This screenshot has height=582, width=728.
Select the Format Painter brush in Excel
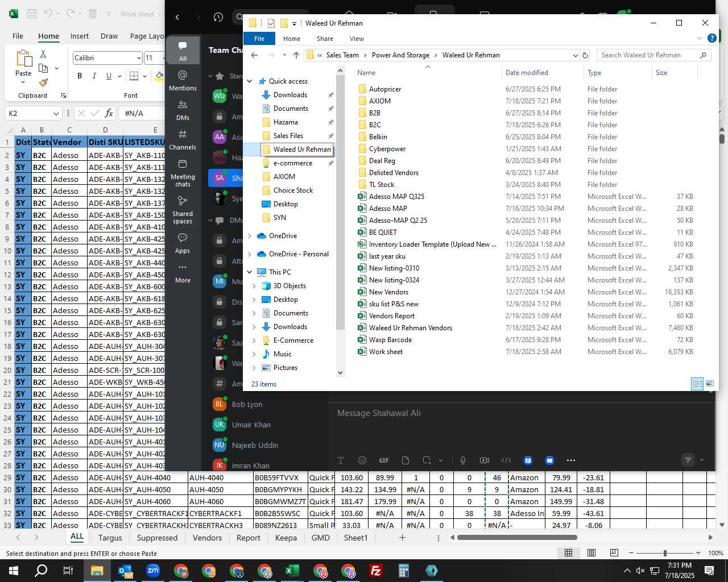[43, 82]
